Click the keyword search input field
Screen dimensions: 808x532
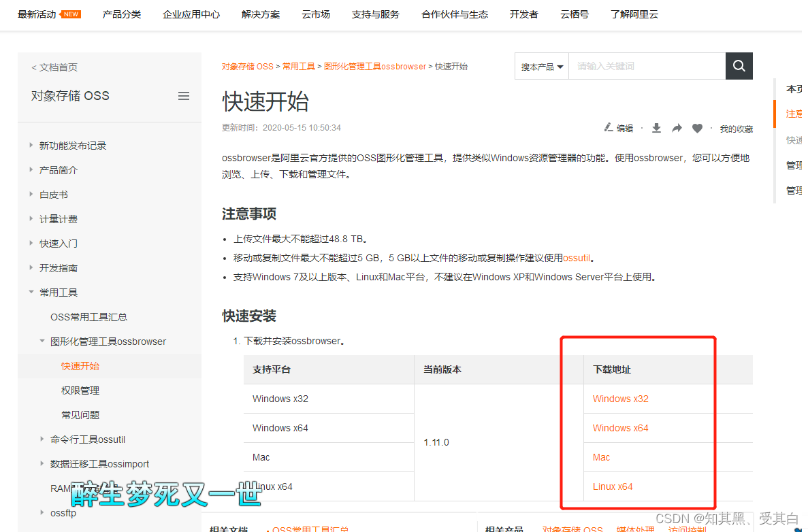coord(647,66)
